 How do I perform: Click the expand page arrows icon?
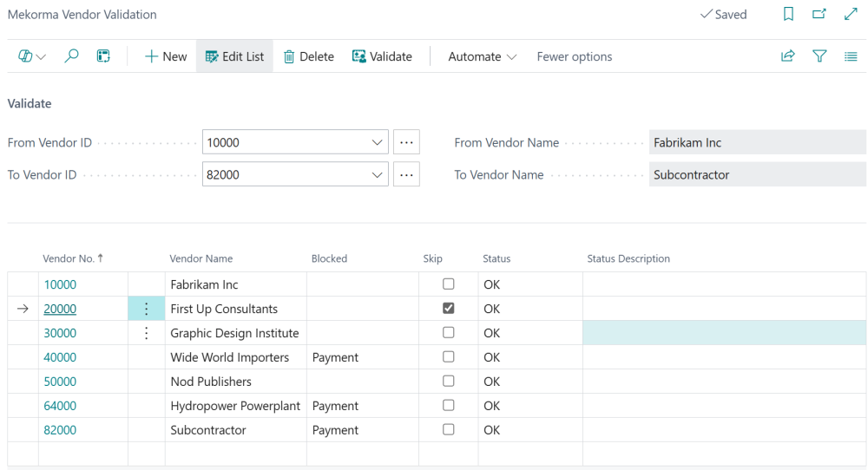851,15
